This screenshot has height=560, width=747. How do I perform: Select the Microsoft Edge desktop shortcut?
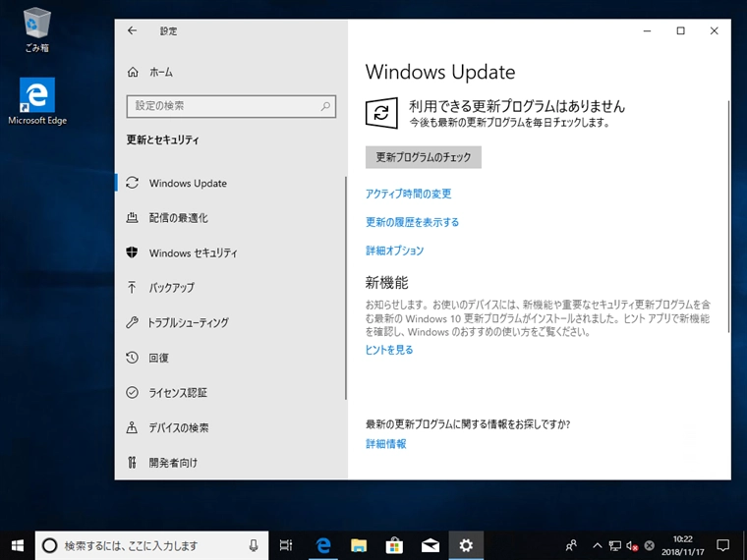tap(37, 101)
